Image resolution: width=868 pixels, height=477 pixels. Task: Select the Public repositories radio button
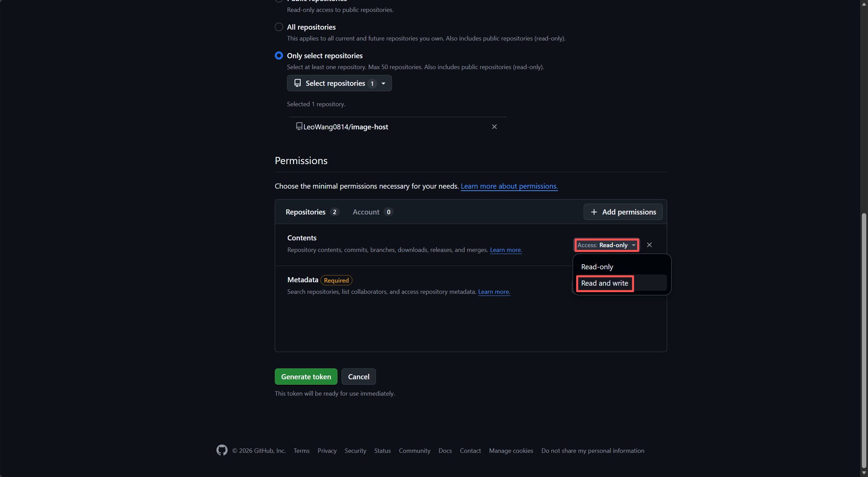278,1
